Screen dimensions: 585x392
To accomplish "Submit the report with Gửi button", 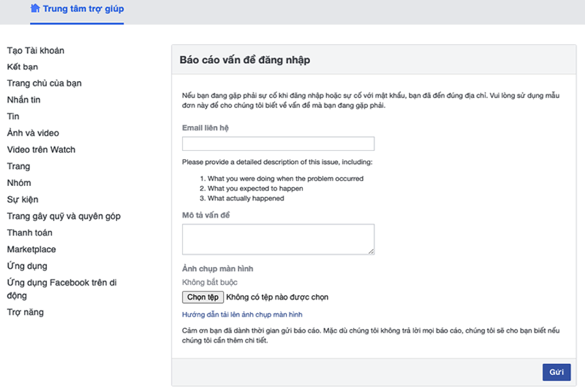I will [x=556, y=372].
